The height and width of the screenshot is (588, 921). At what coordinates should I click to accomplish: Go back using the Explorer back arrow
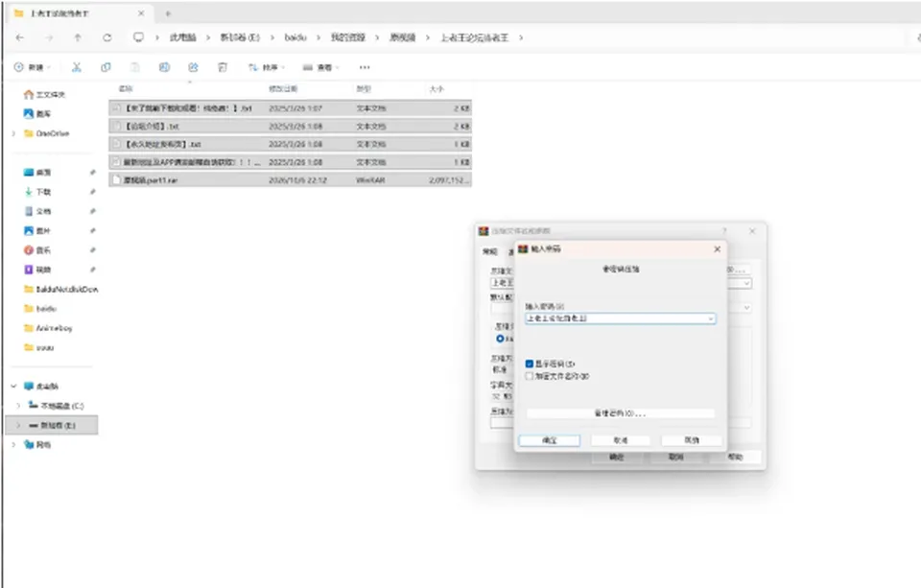point(20,37)
